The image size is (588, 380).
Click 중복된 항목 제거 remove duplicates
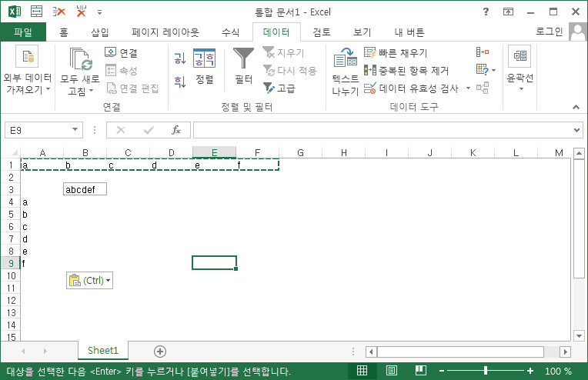tap(406, 71)
